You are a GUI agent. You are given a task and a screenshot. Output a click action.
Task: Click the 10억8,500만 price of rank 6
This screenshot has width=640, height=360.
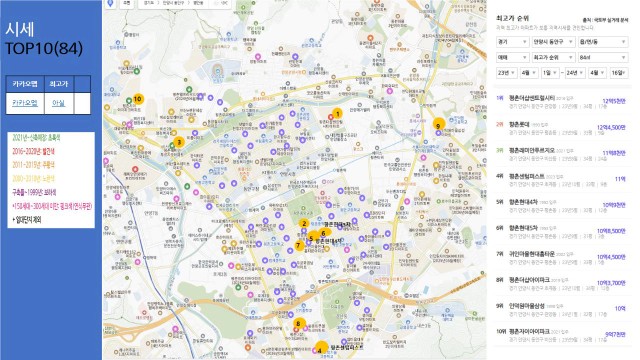[611, 231]
